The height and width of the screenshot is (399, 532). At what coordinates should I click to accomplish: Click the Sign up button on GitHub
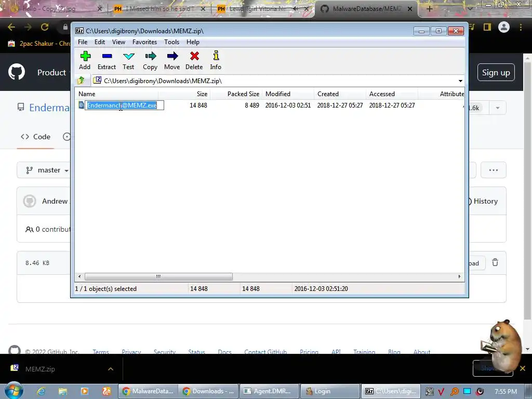click(496, 72)
